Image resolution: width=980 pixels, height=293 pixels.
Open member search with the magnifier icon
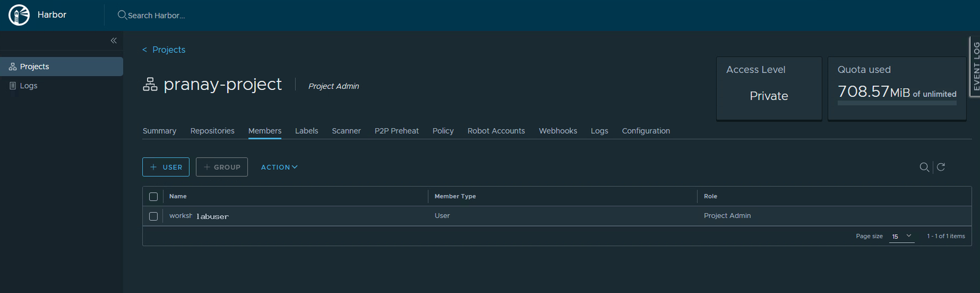[924, 167]
